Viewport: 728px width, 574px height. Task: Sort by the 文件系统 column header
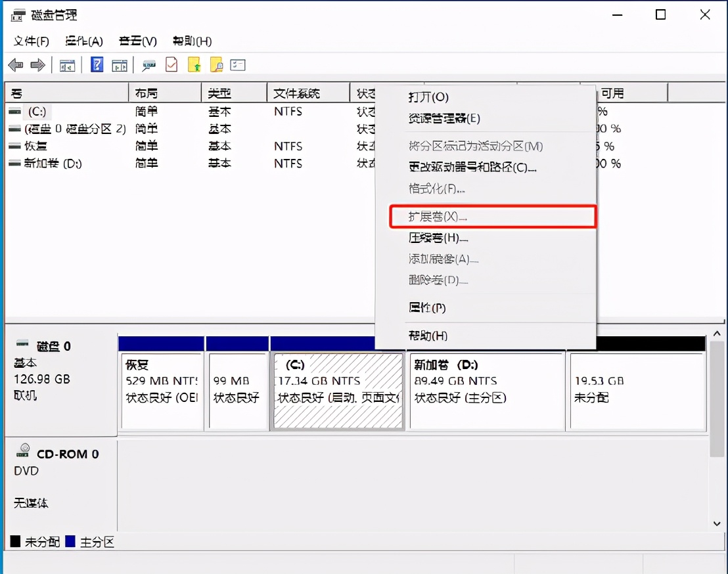308,93
